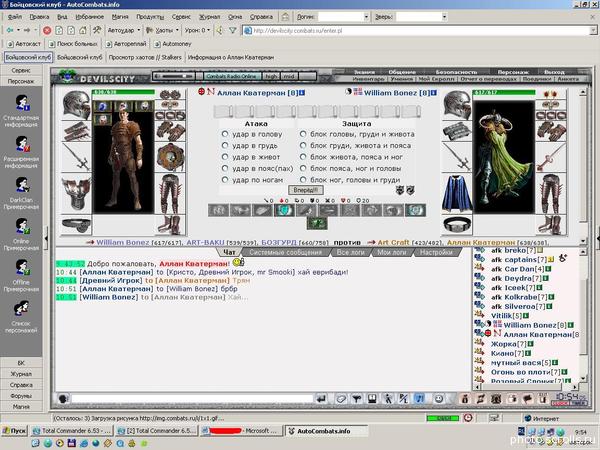The width and height of the screenshot is (600, 450).
Task: Select defense блок живота, пояса и ног
Action: pyautogui.click(x=303, y=157)
